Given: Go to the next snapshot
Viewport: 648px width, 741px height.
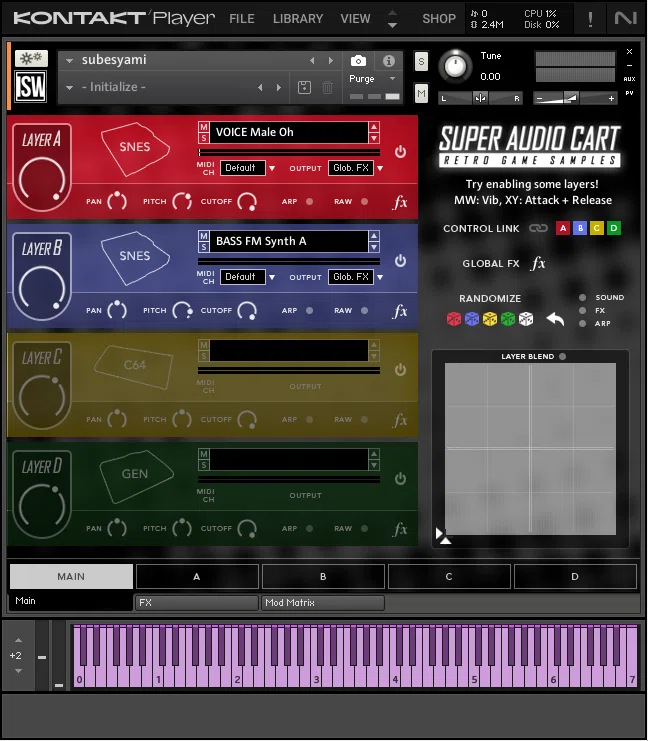Looking at the screenshot, I should pyautogui.click(x=279, y=87).
